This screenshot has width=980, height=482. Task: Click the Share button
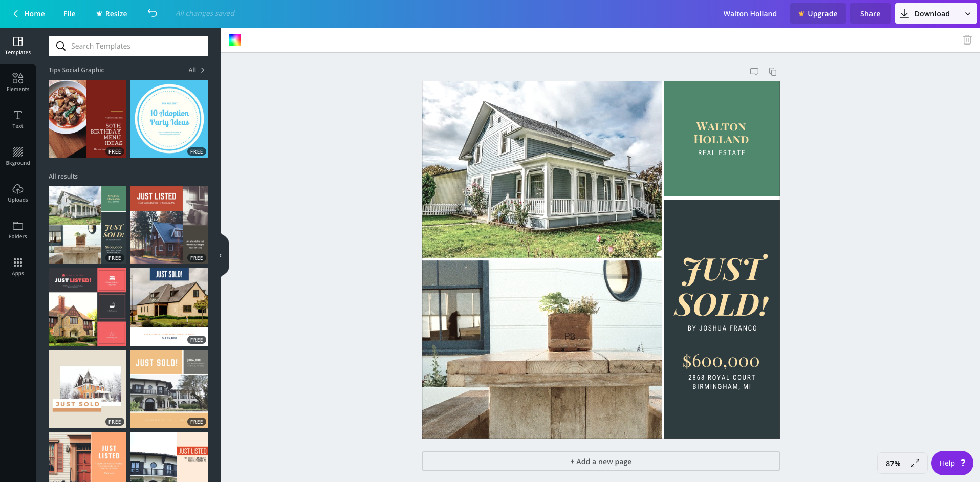(x=870, y=14)
